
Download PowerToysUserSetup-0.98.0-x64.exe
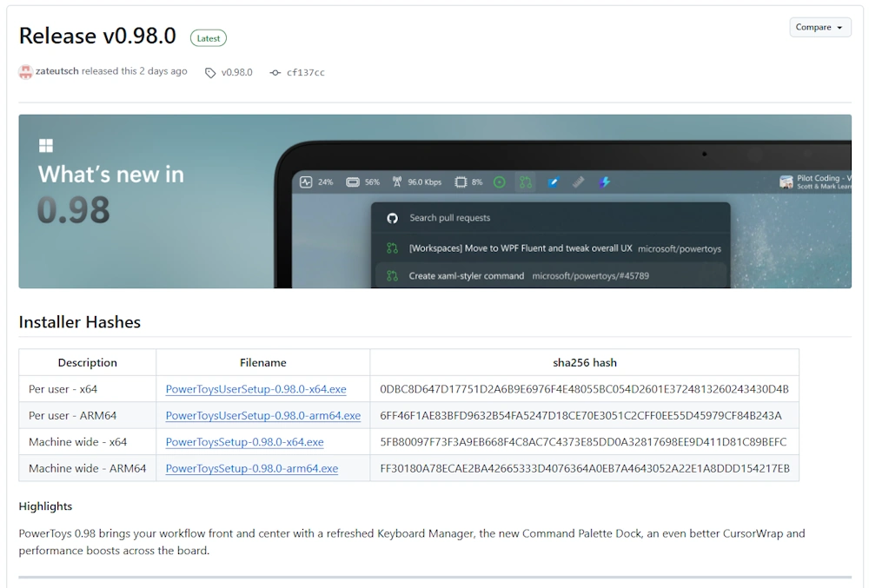coord(255,389)
